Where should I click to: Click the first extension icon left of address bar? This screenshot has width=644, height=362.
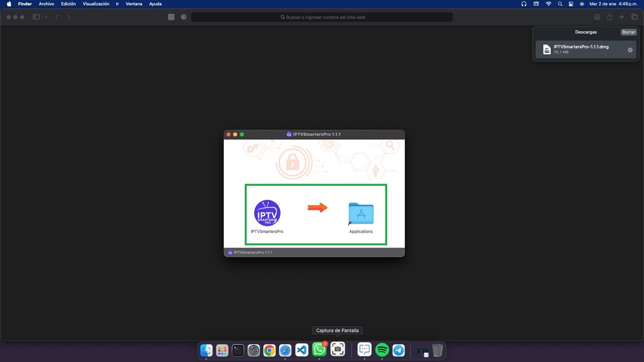(x=171, y=17)
